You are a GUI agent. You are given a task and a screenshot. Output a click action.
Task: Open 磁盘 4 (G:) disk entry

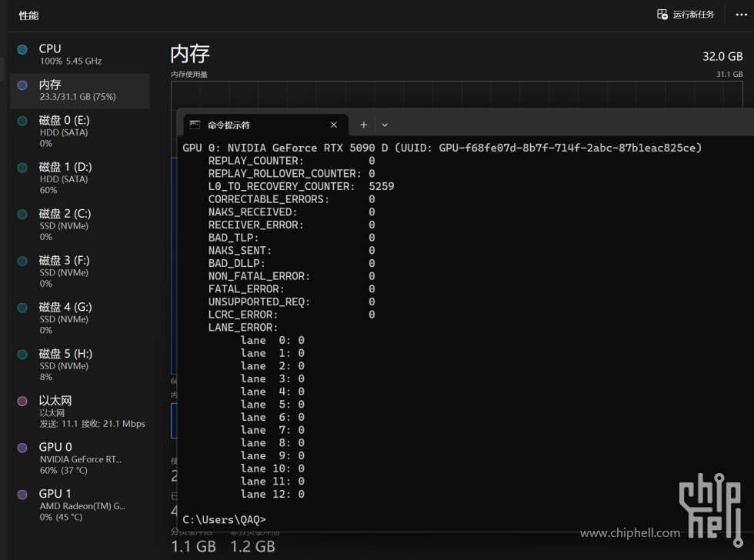click(x=80, y=318)
